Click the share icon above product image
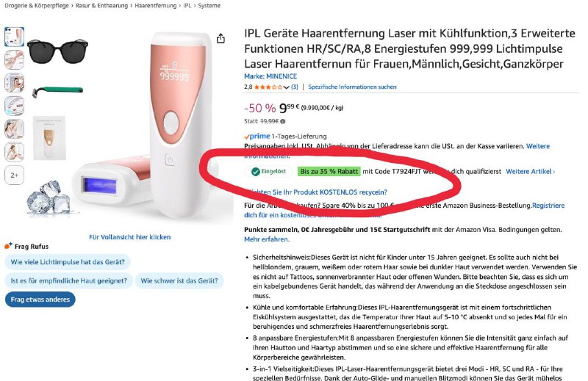The height and width of the screenshot is (381, 588). [x=220, y=38]
